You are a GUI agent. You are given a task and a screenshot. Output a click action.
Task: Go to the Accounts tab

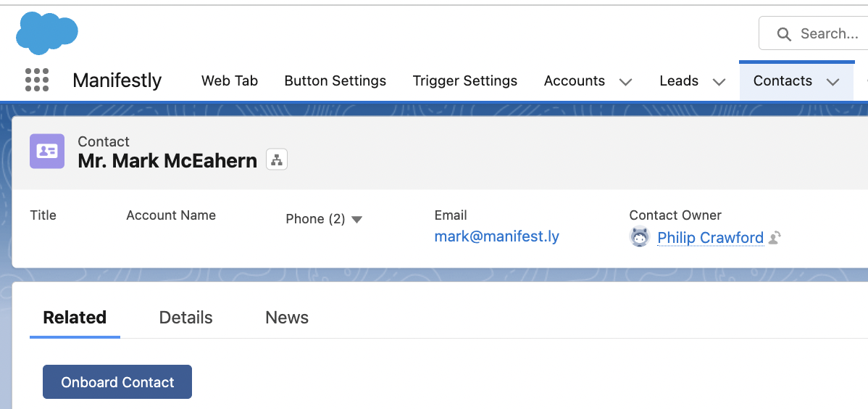tap(574, 81)
